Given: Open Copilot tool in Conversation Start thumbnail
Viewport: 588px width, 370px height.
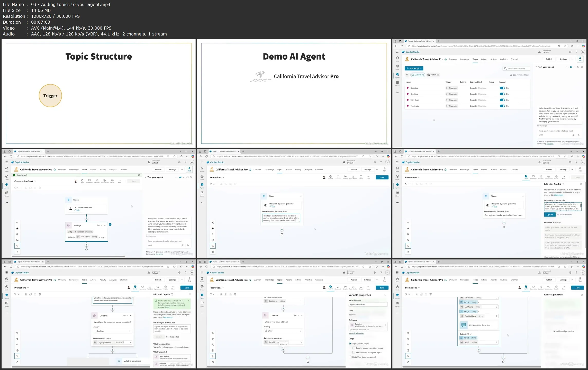Looking at the screenshot, I should [82, 181].
